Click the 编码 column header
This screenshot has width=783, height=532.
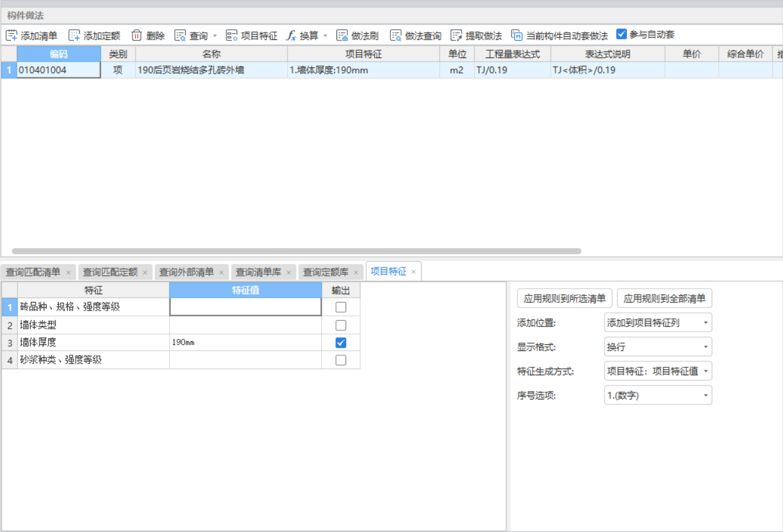pos(59,54)
